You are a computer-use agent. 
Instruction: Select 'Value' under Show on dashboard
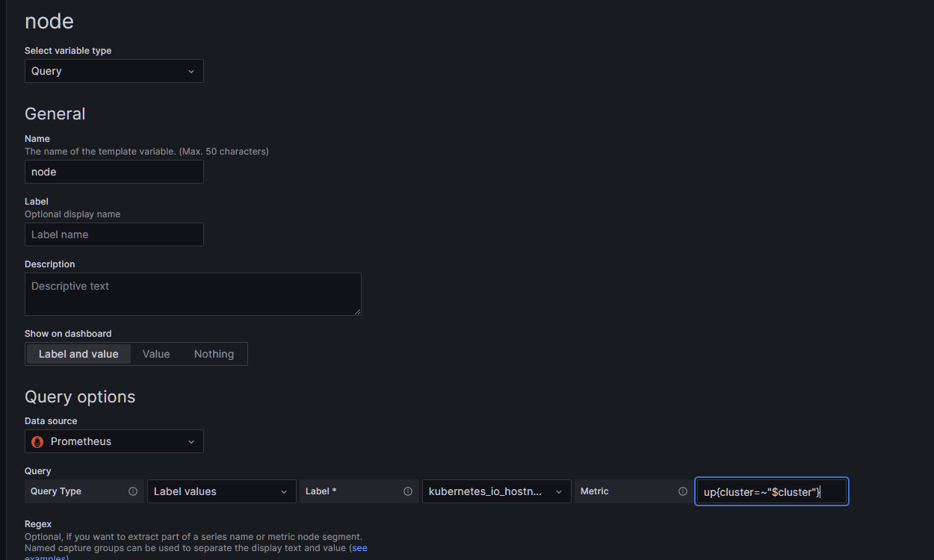click(x=156, y=354)
